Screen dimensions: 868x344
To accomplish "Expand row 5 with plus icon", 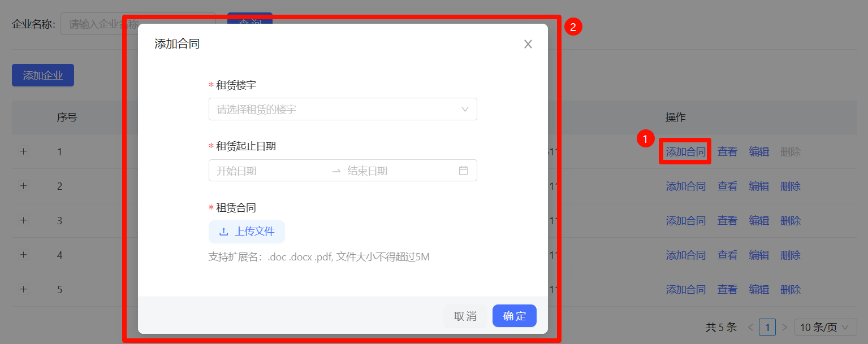I will [x=23, y=289].
